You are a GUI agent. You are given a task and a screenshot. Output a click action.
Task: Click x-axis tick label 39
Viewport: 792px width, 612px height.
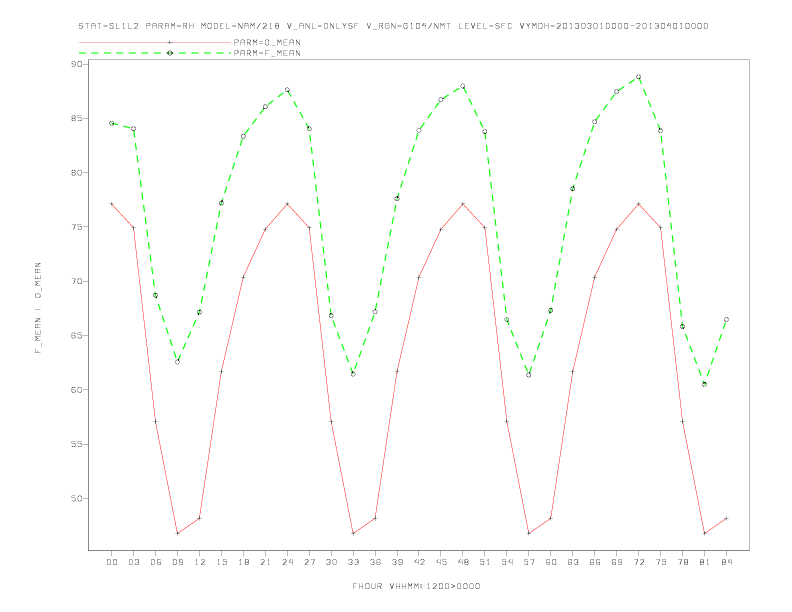(397, 562)
